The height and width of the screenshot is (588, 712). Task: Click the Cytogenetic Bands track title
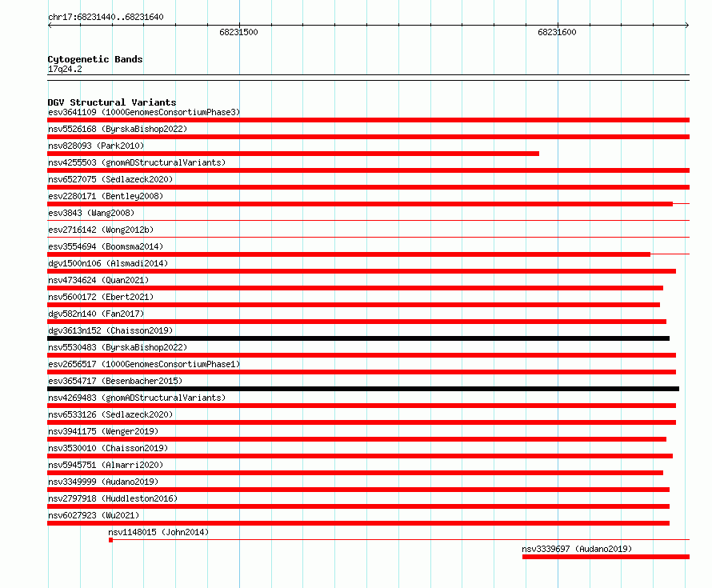click(x=95, y=59)
